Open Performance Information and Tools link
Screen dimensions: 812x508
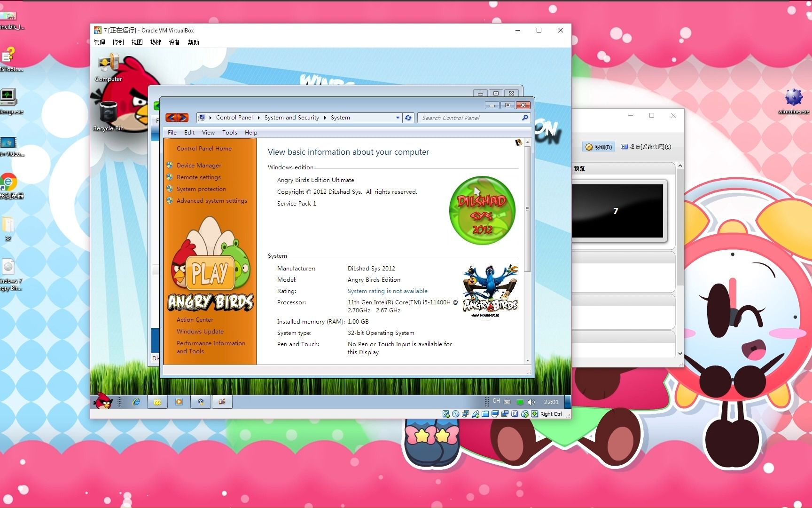coord(211,347)
